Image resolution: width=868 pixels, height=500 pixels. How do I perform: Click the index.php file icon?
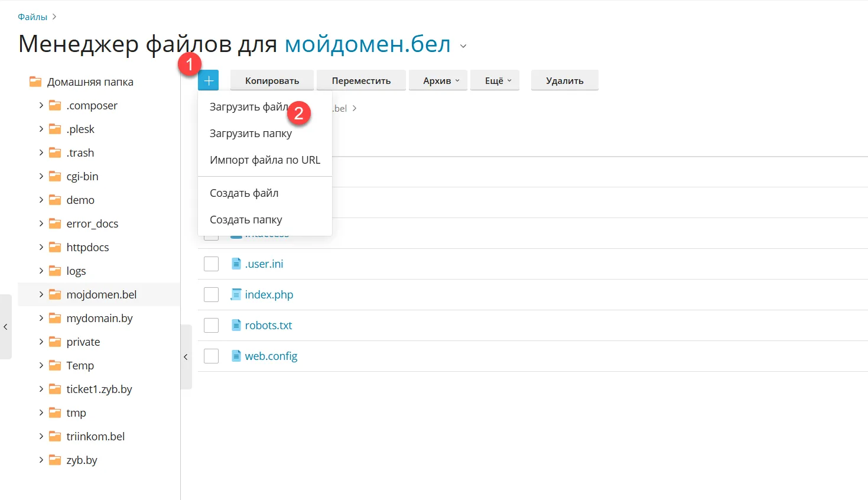[x=236, y=294]
